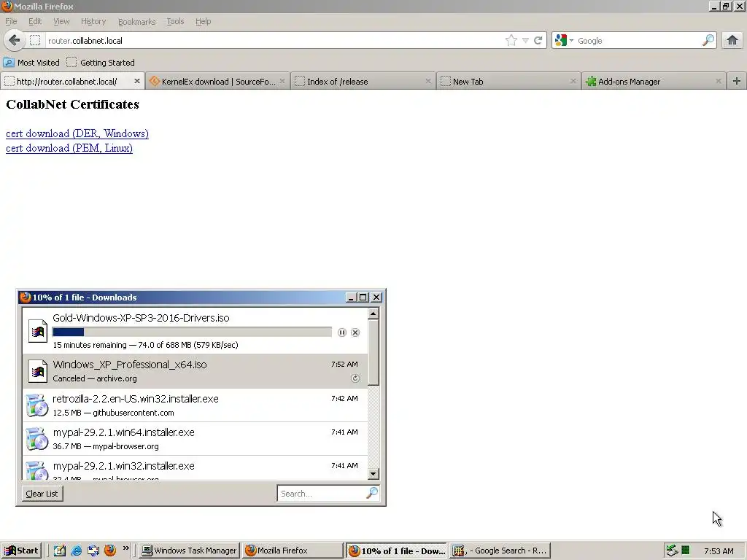747x560 pixels.
Task: Click the 7:53 AM system clock
Action: 719,551
